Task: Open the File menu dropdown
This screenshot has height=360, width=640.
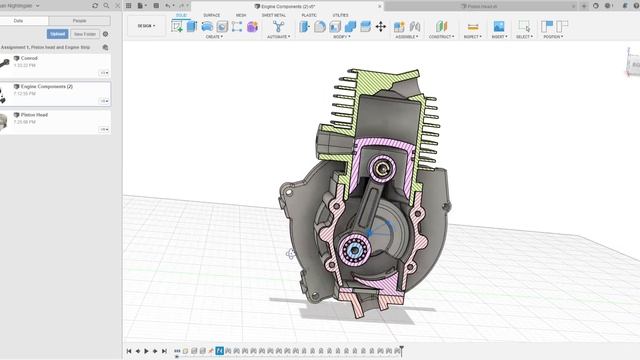Action: 141,6
